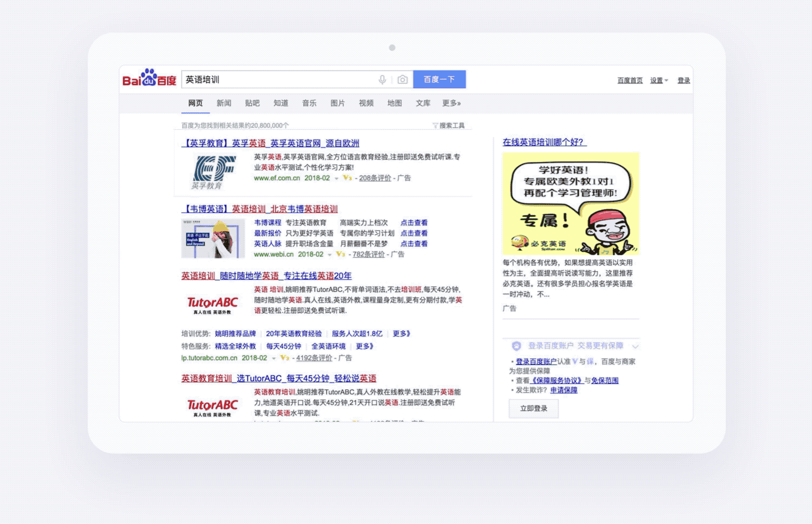This screenshot has width=812, height=524.
Task: Activate voice search microphone icon
Action: coord(382,80)
